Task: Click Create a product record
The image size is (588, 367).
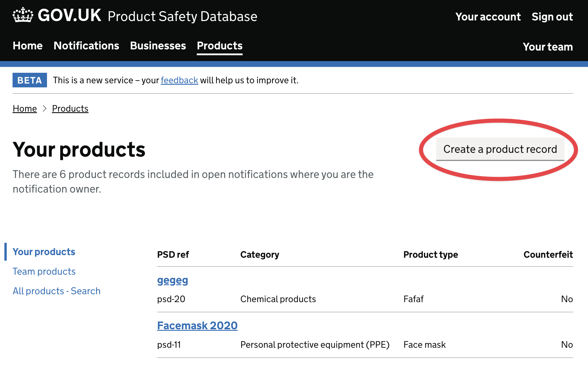Action: [500, 149]
